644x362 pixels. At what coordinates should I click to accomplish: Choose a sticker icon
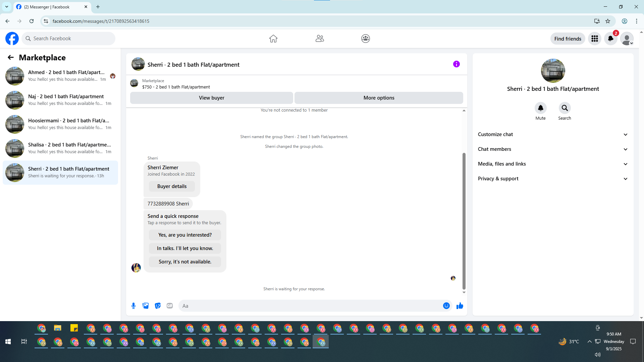(x=158, y=306)
